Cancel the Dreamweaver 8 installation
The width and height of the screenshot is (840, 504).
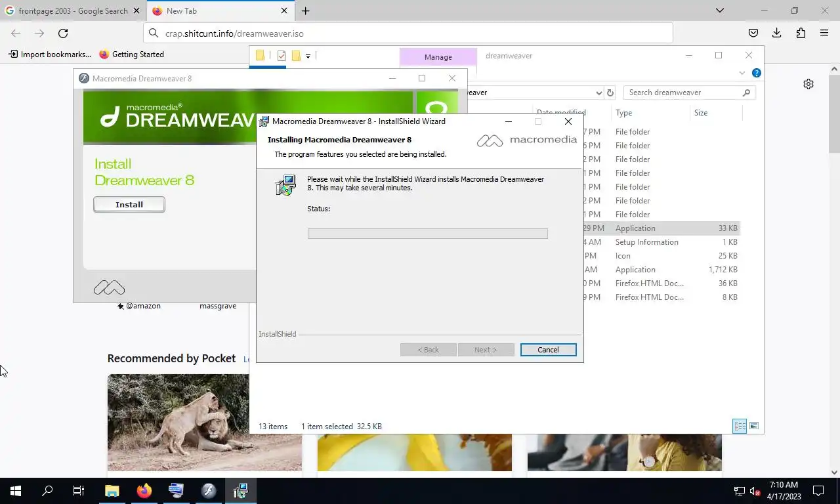point(548,350)
